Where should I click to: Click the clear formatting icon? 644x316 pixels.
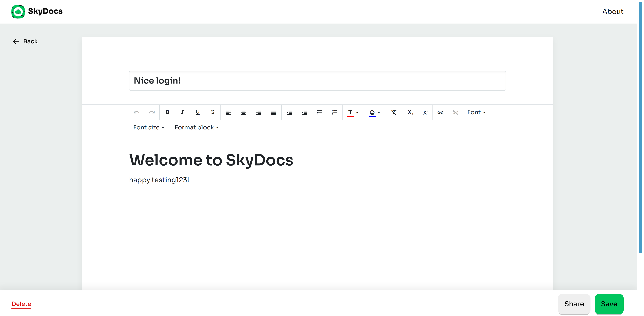tap(394, 112)
